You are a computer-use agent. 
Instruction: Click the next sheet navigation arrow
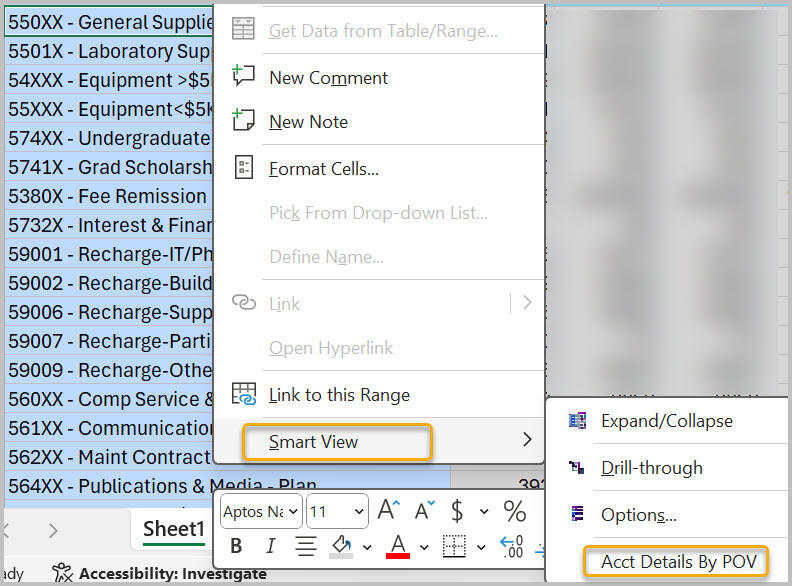[x=54, y=530]
